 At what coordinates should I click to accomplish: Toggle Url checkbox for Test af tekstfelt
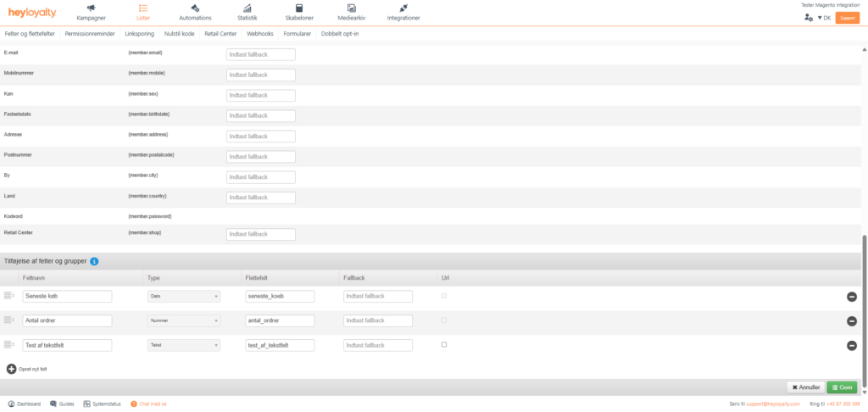(x=444, y=345)
